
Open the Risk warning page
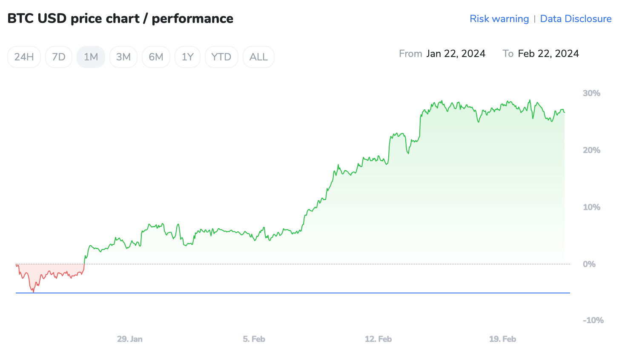tap(499, 19)
